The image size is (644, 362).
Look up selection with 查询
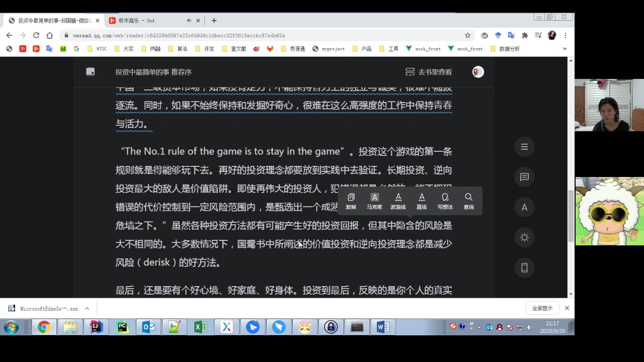(468, 201)
